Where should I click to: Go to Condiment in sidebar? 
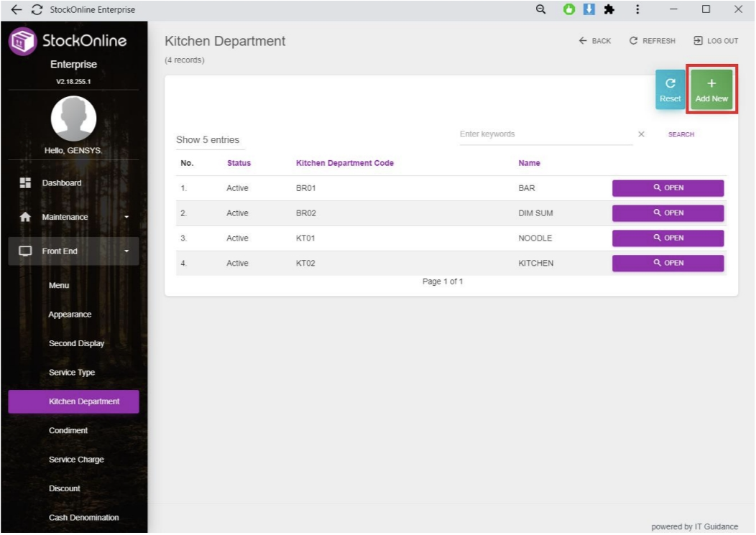68,431
